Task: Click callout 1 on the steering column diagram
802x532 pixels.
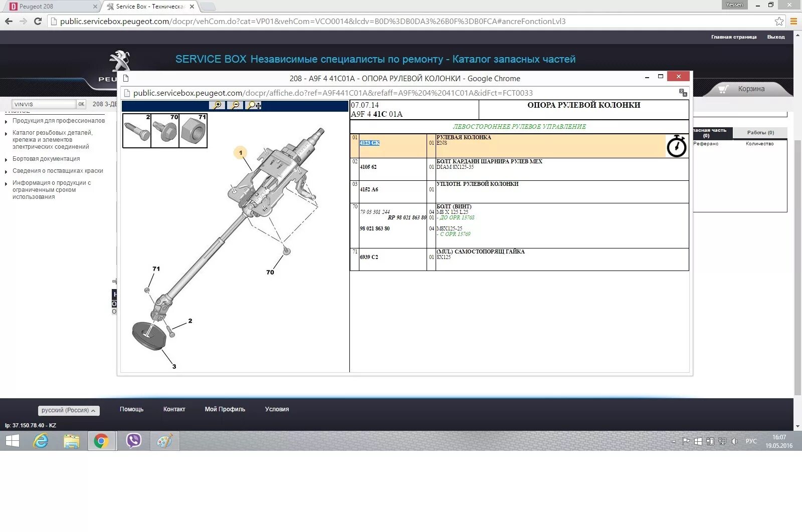Action: pos(241,153)
